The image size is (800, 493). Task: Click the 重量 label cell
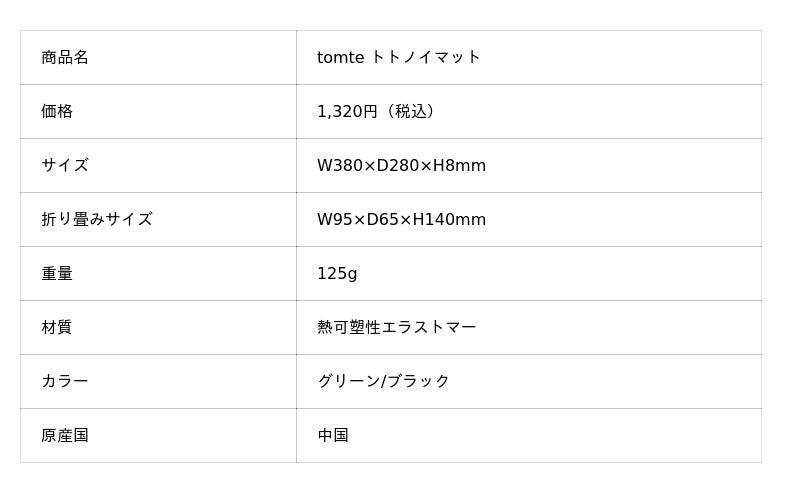click(x=57, y=273)
